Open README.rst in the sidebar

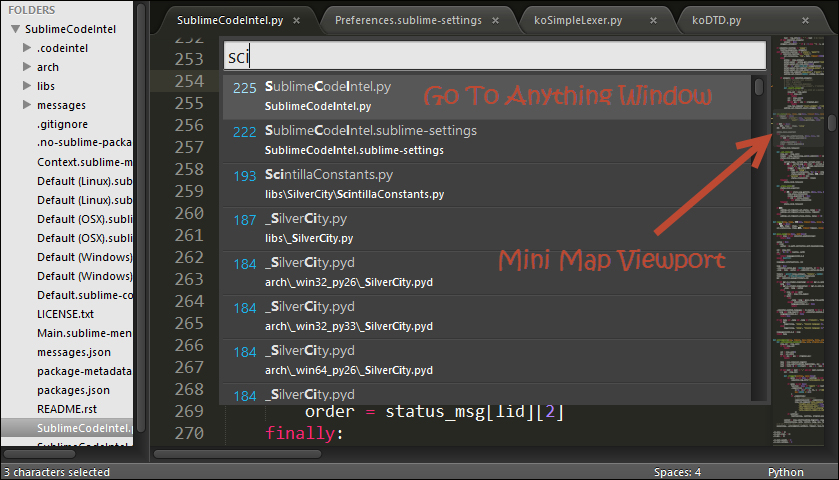67,409
